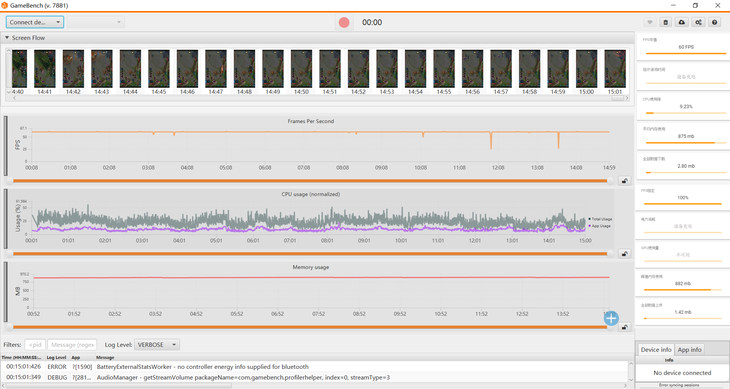Click the FPS chart left drag handle

pos(6,146)
